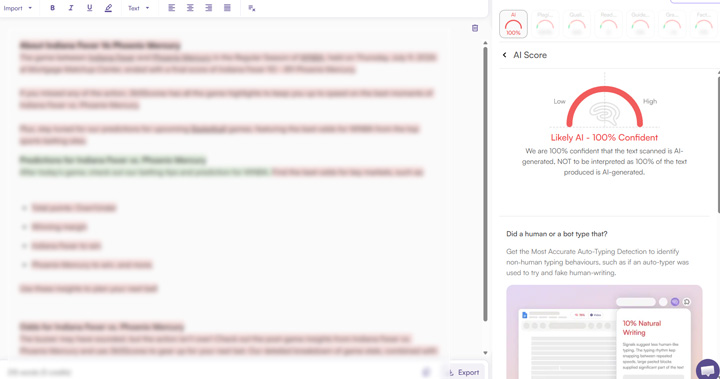Toggle bold formatting
Image resolution: width=720 pixels, height=379 pixels.
(52, 8)
